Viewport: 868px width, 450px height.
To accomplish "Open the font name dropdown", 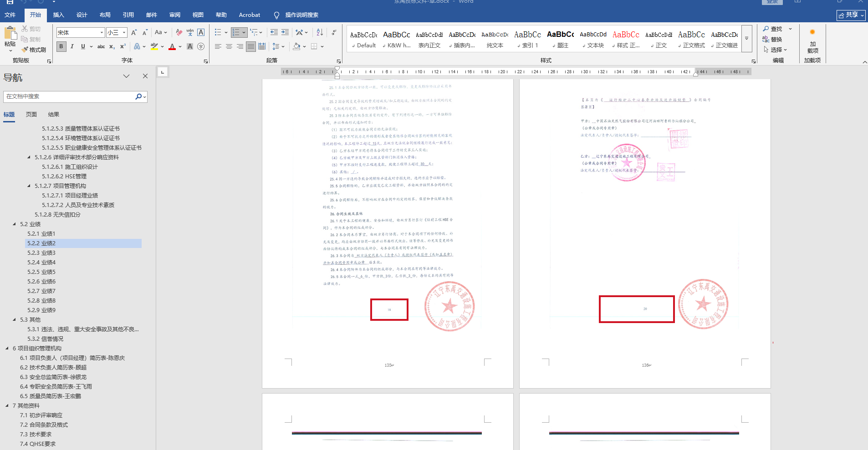I will 102,33.
